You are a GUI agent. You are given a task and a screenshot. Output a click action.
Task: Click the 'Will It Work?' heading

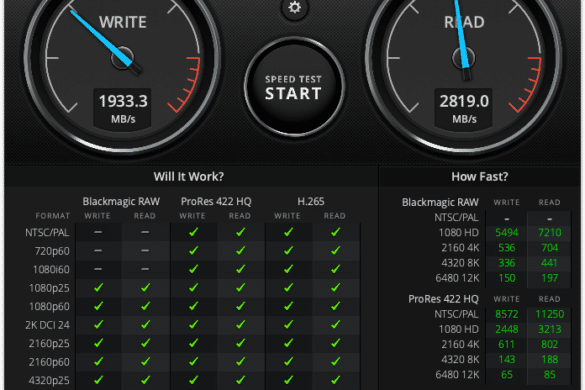(x=189, y=177)
